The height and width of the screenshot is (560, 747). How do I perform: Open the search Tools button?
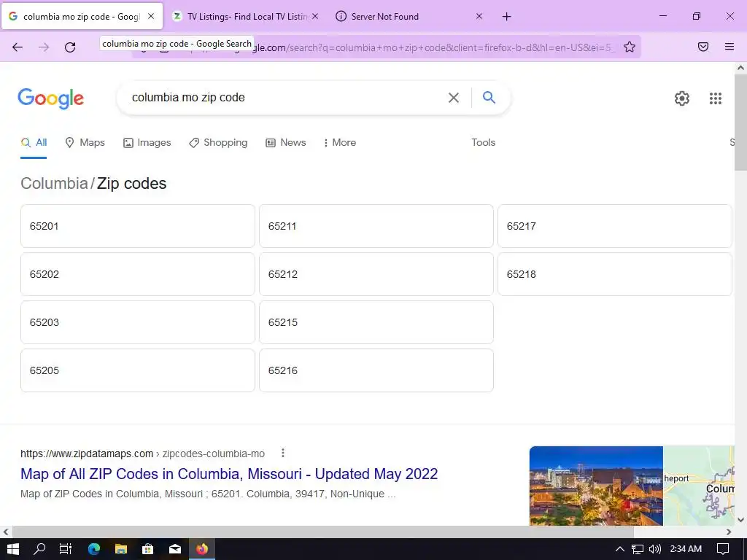[x=483, y=142]
